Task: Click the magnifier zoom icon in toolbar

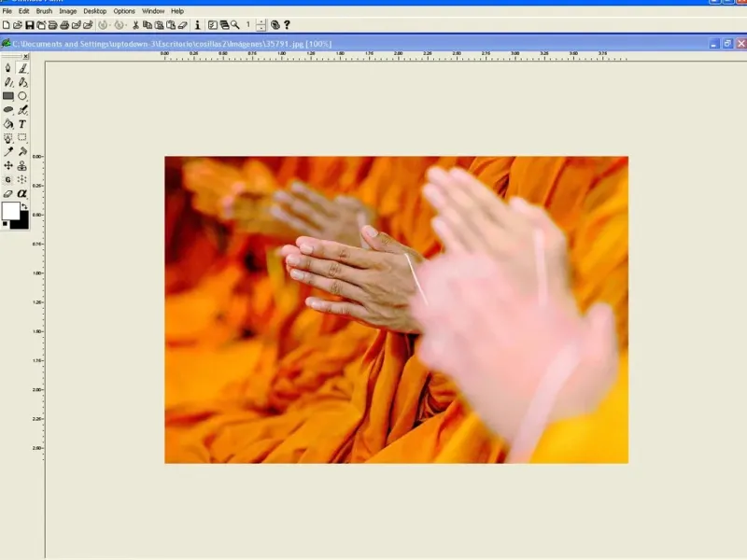Action: click(x=235, y=25)
